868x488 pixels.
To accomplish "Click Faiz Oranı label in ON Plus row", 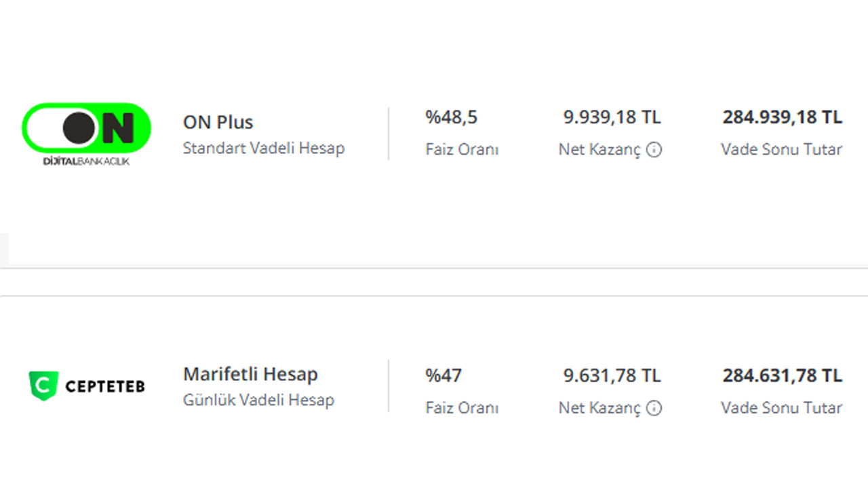I will (x=462, y=150).
